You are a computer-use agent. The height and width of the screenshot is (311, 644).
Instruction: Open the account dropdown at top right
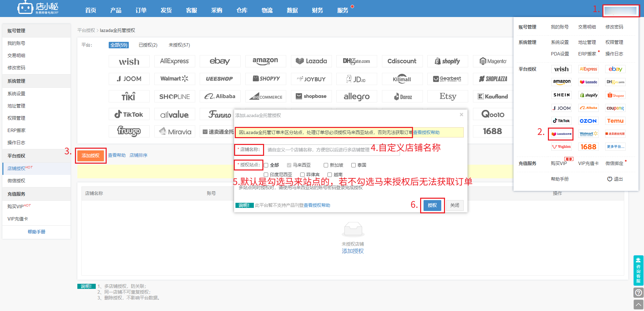pyautogui.click(x=620, y=11)
